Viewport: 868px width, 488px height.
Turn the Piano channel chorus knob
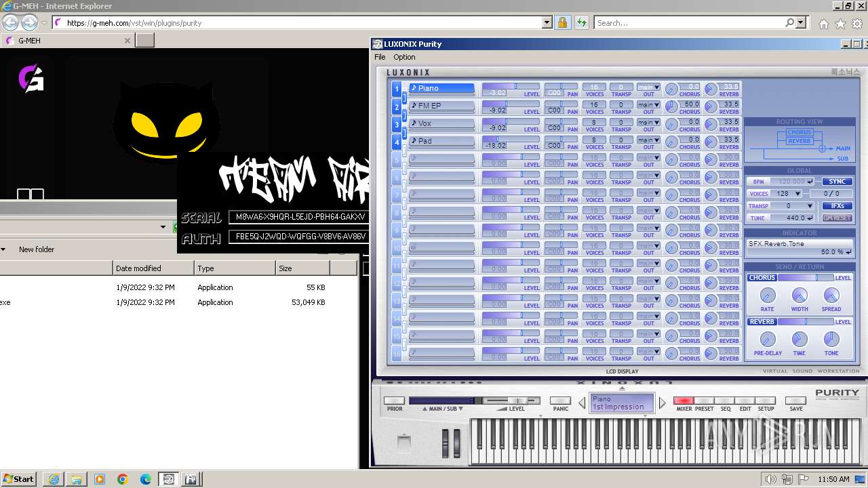(x=671, y=89)
